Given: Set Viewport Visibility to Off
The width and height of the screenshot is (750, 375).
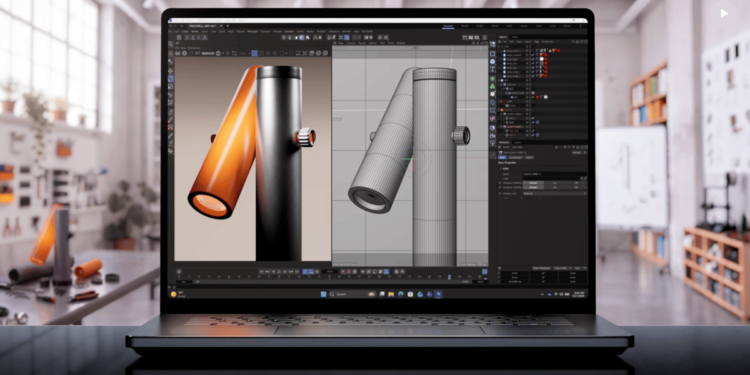Looking at the screenshot, I should point(576,183).
